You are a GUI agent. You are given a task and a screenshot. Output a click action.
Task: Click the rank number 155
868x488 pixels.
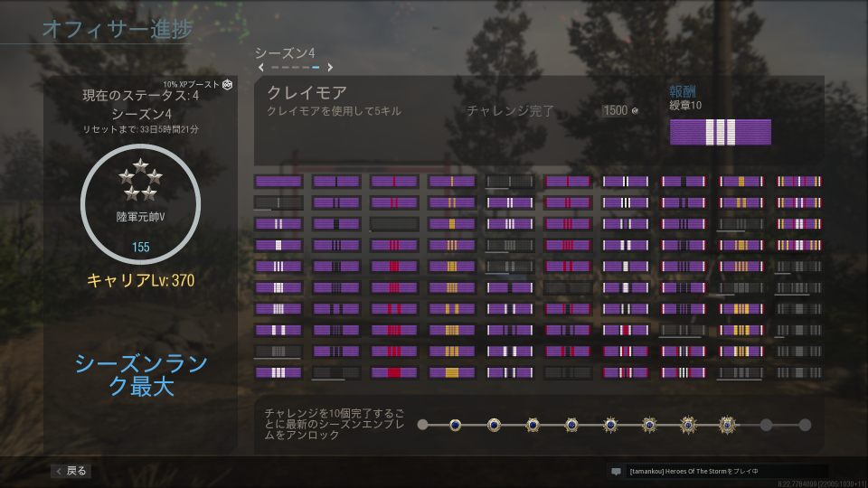pos(141,248)
